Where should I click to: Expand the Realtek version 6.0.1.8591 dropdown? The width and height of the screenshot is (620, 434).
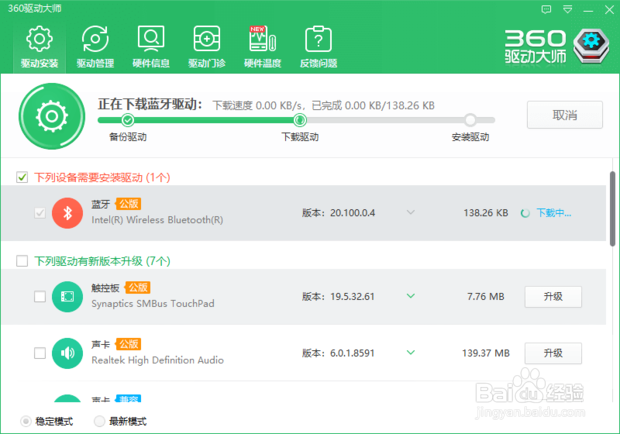coord(411,353)
